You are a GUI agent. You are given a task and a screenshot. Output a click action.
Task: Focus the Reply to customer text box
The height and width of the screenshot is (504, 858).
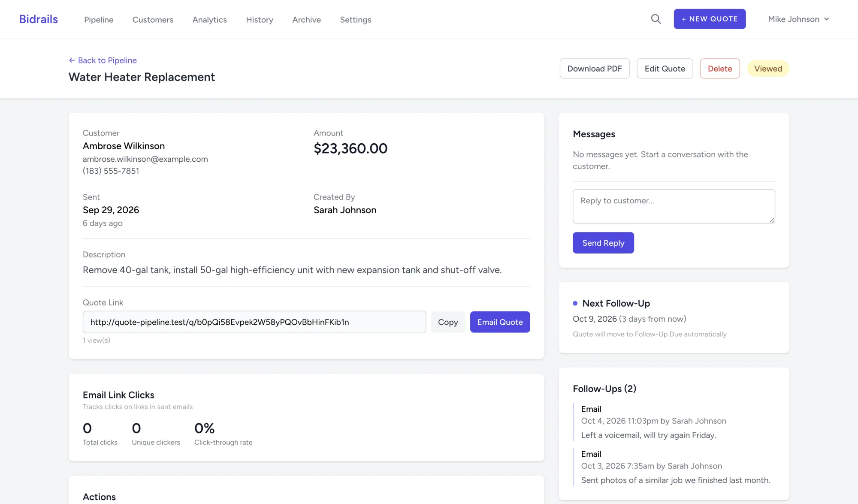click(x=674, y=206)
